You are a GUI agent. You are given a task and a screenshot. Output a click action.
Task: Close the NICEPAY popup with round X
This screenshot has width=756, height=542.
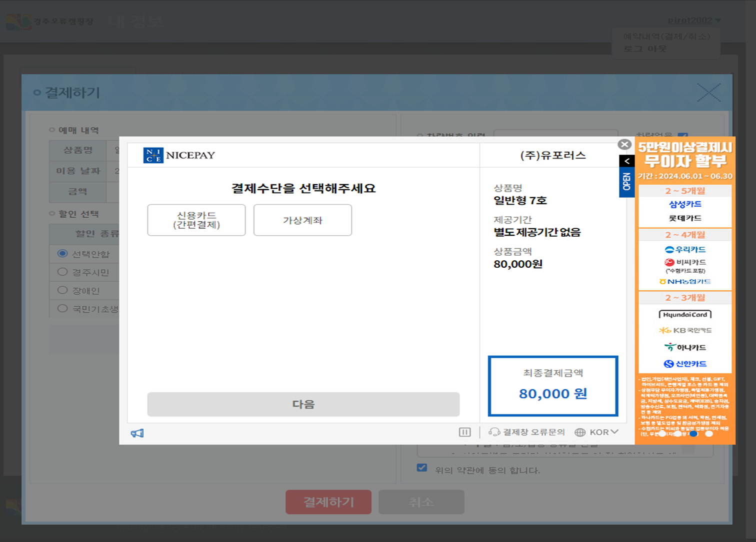pos(624,145)
